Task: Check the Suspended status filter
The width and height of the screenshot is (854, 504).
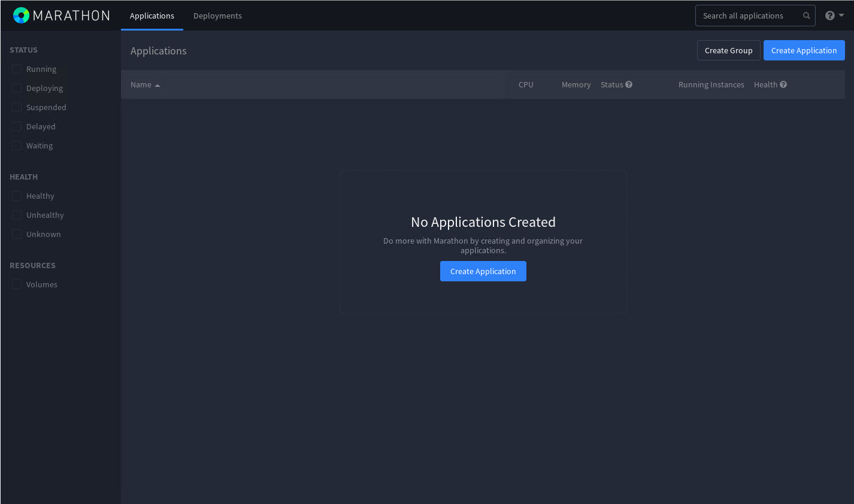Action: 17,107
